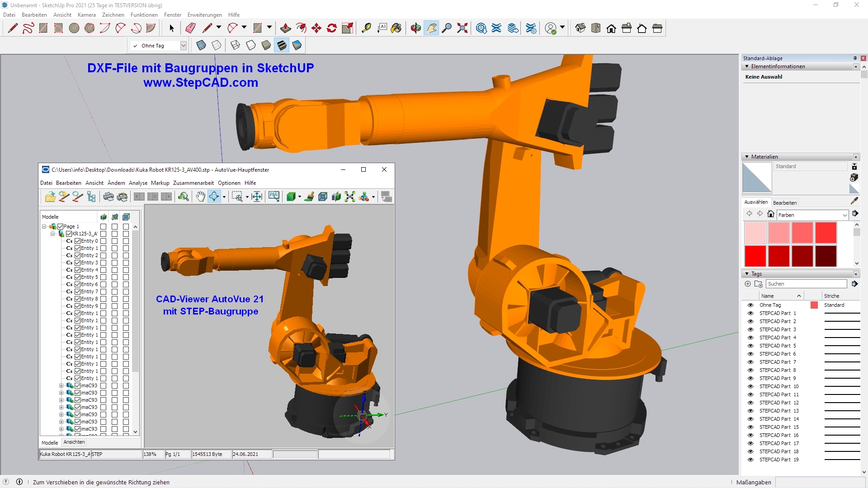Switch to Iso view house icon

tap(580, 28)
